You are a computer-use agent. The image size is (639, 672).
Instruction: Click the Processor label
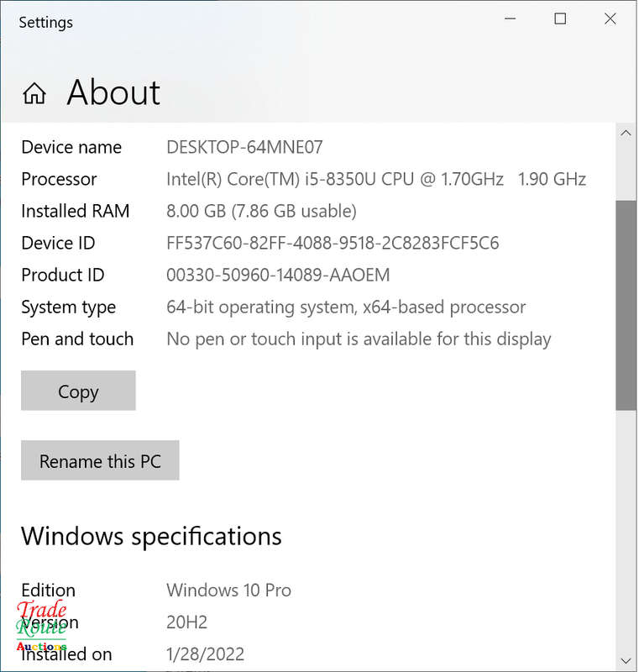[59, 179]
